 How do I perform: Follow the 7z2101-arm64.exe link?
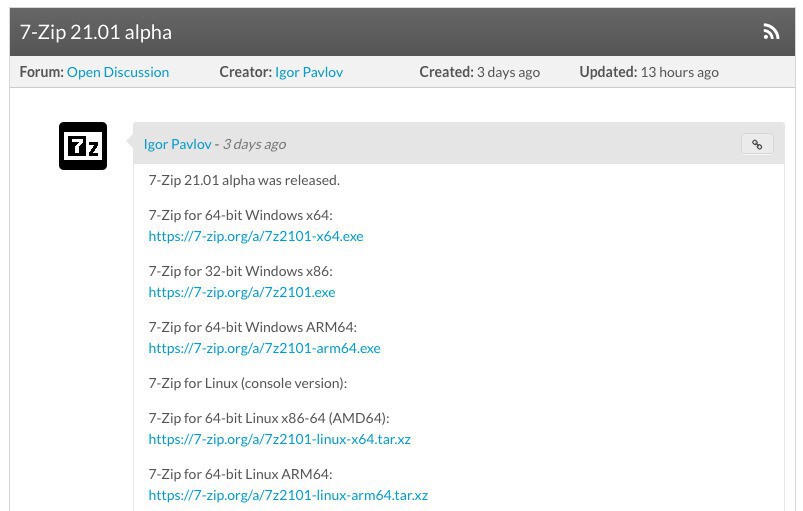[x=264, y=348]
